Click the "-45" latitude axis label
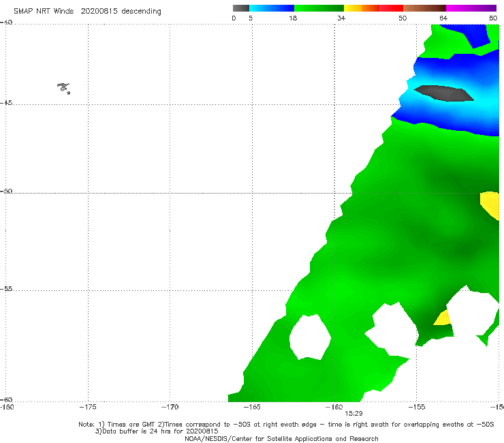 point(6,103)
